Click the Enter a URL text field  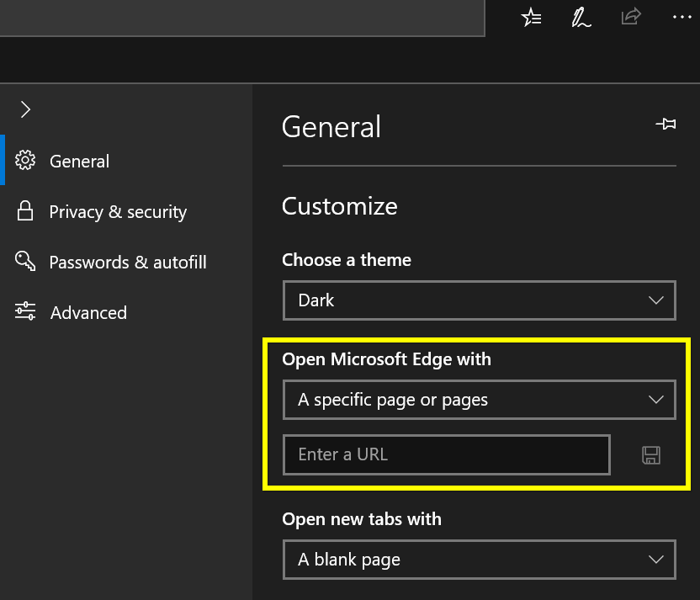[446, 454]
